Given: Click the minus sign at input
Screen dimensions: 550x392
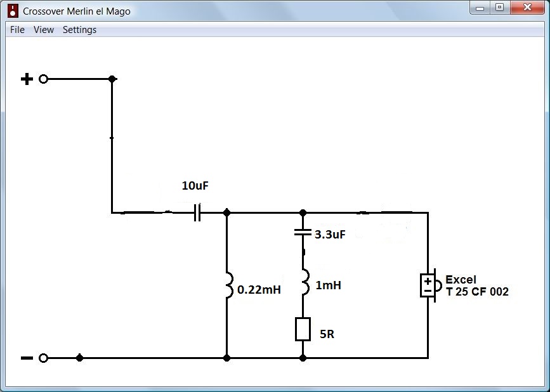Looking at the screenshot, I should pos(27,358).
